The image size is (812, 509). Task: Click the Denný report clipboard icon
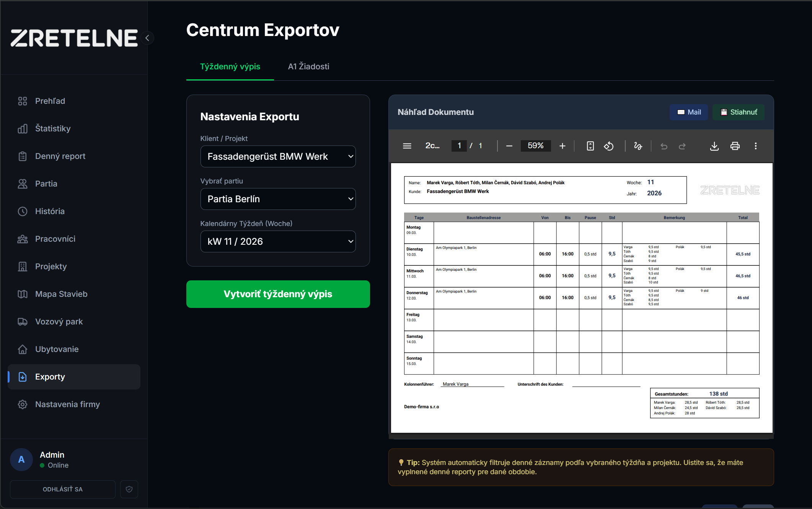(x=23, y=156)
